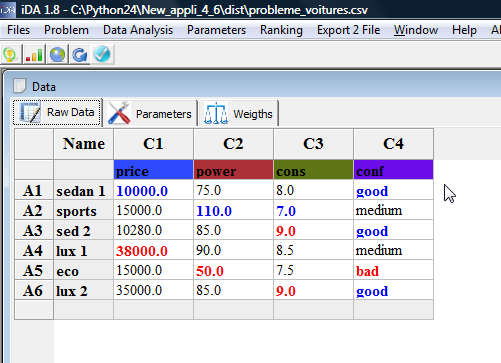Image resolution: width=501 pixels, height=363 pixels.
Task: Select row header A2
Action: (34, 210)
